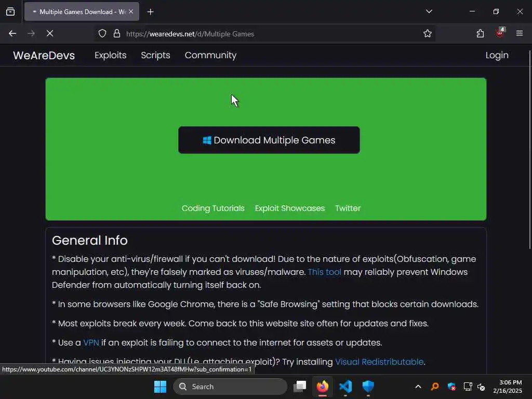Open the muted volume tray icon
Viewport: 532px width, 399px height.
pyautogui.click(x=481, y=387)
